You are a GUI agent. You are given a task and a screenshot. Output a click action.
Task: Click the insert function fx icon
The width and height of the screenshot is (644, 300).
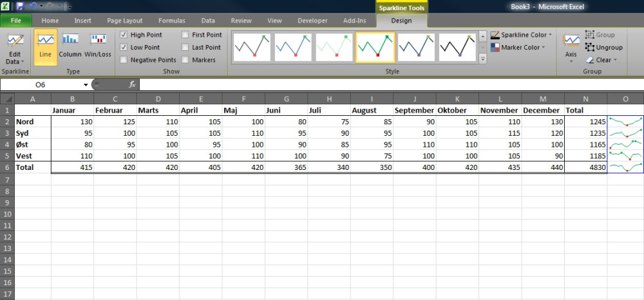point(132,84)
